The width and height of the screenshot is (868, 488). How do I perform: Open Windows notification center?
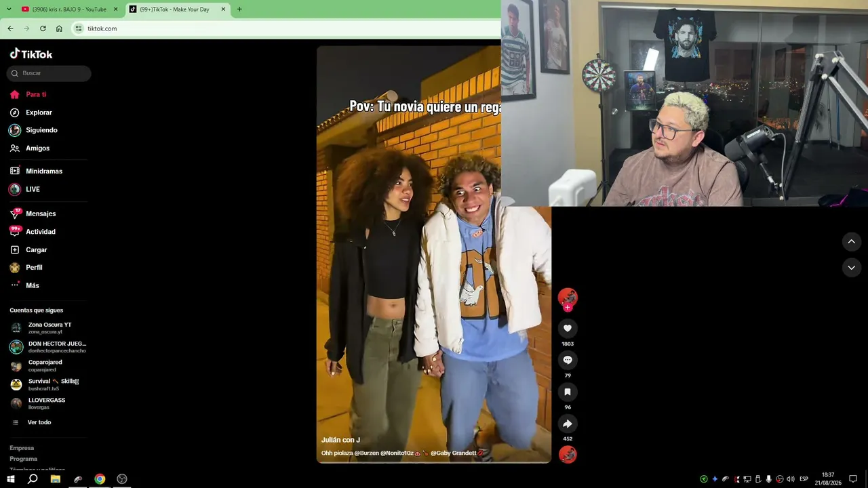point(853,479)
